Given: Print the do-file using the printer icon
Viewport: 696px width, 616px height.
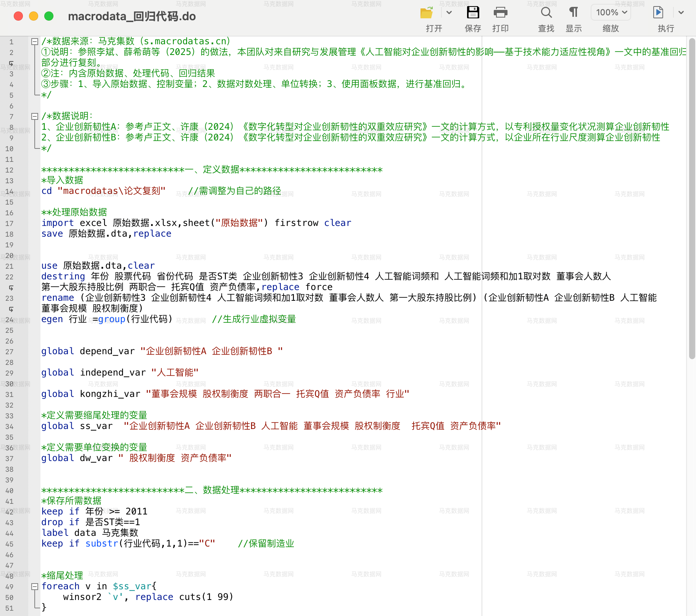Looking at the screenshot, I should tap(500, 13).
